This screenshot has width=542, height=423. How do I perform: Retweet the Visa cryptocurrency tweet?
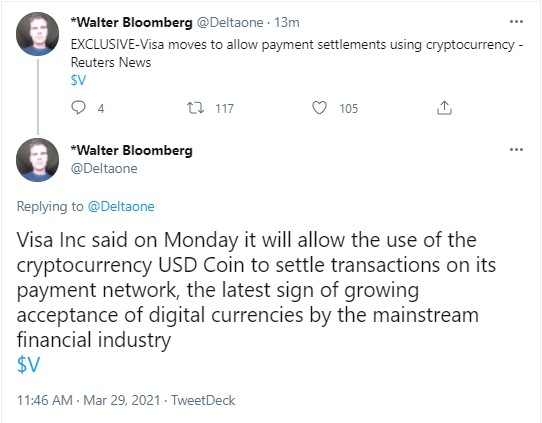point(195,108)
